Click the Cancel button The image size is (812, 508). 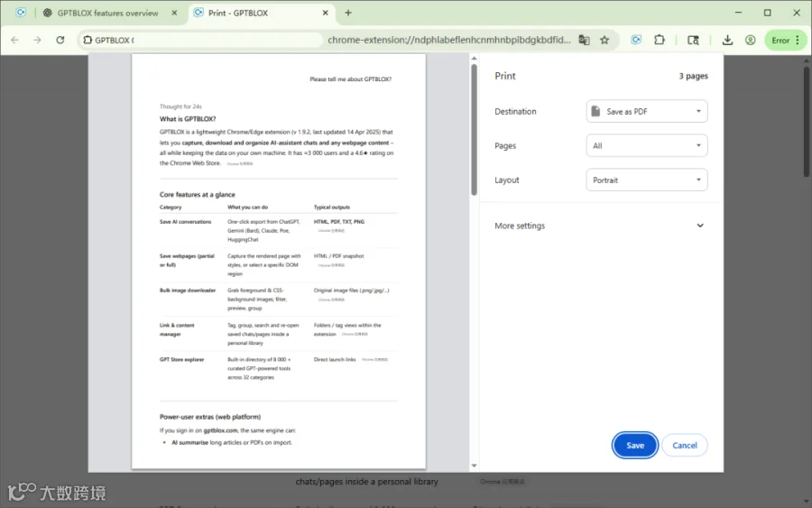pos(684,446)
